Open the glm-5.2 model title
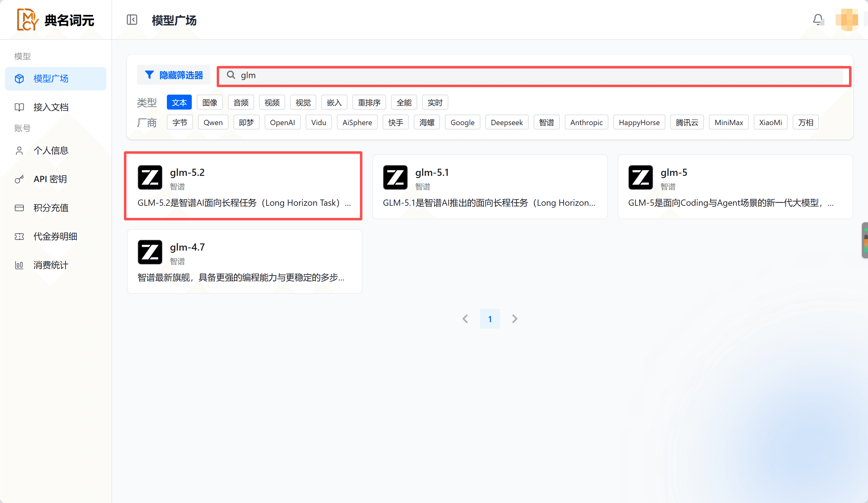The width and height of the screenshot is (868, 503). point(187,172)
